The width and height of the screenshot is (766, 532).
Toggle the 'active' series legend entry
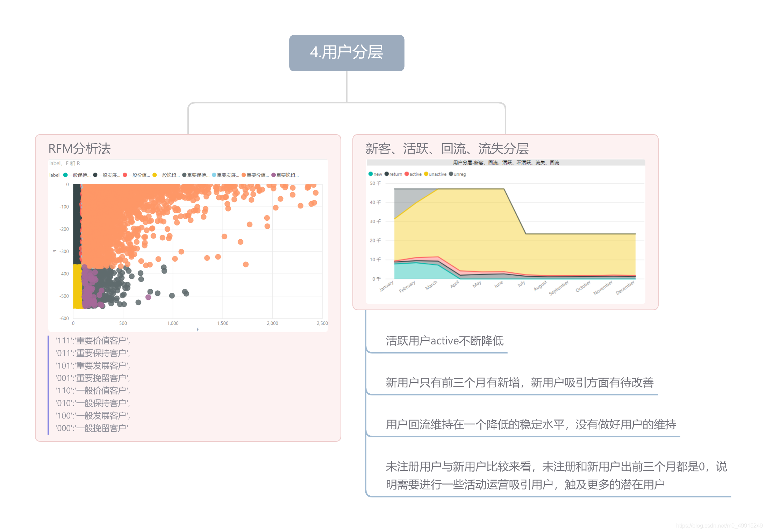point(414,174)
